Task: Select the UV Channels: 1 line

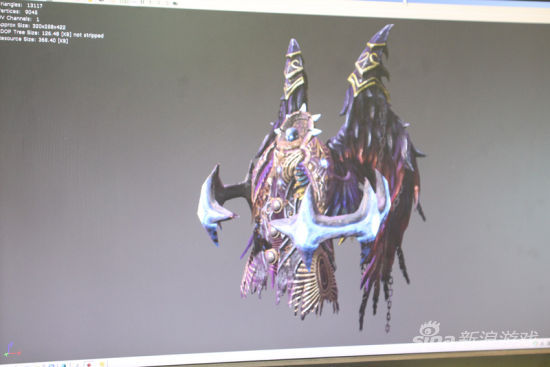Action: 20,19
